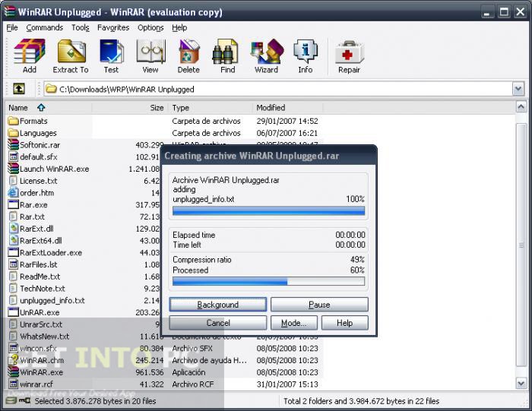Click the Launch WinRAR.exe icon
532x411 pixels.
13,169
